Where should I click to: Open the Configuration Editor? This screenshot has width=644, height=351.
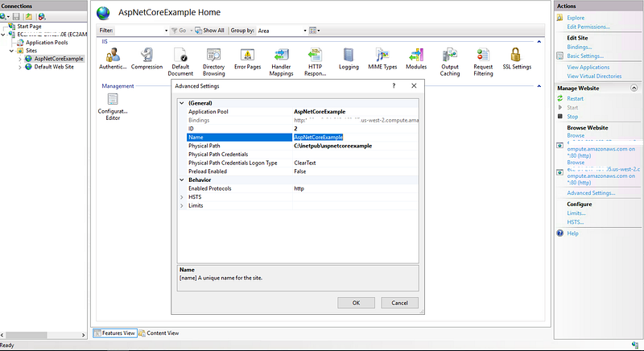tap(113, 107)
